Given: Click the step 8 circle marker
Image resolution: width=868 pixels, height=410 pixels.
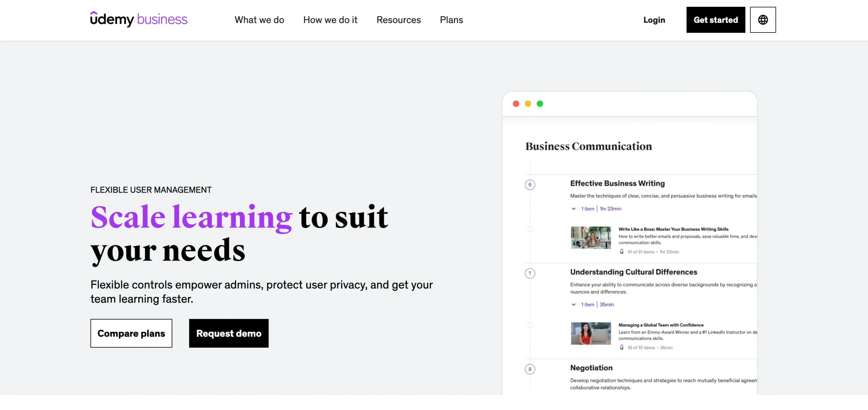Looking at the screenshot, I should tap(530, 369).
